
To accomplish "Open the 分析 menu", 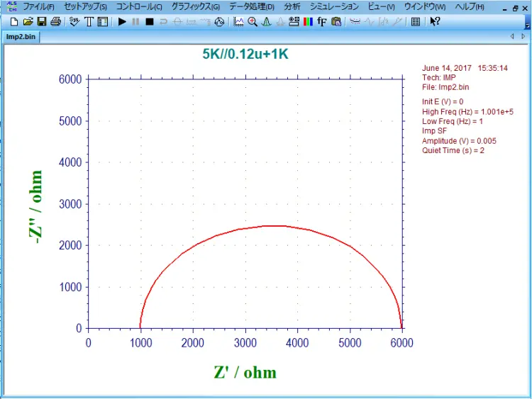I will (x=292, y=7).
